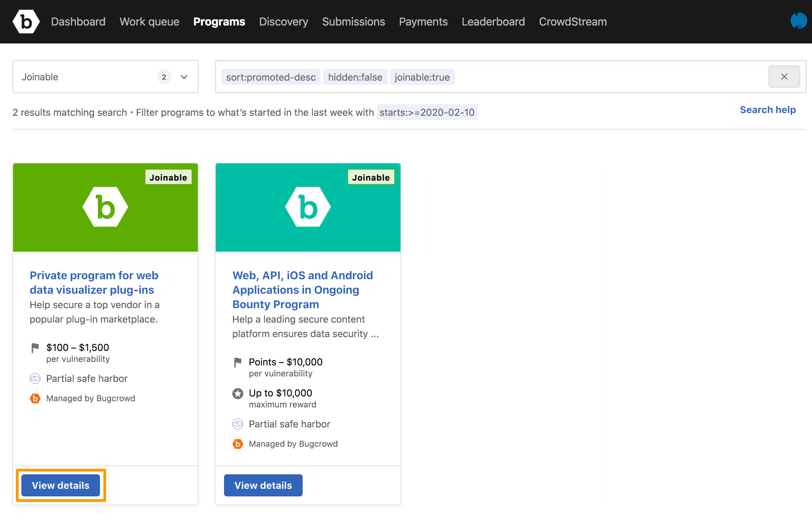
Task: Click orange Bugcrowd icon on second card
Action: coord(237,444)
